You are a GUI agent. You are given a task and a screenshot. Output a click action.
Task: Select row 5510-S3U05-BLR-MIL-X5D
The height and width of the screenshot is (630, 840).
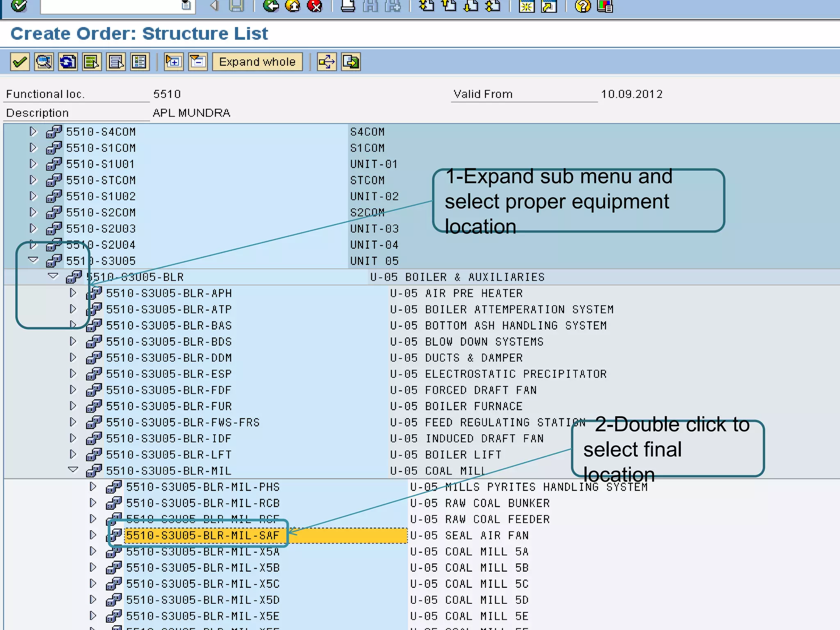click(203, 600)
